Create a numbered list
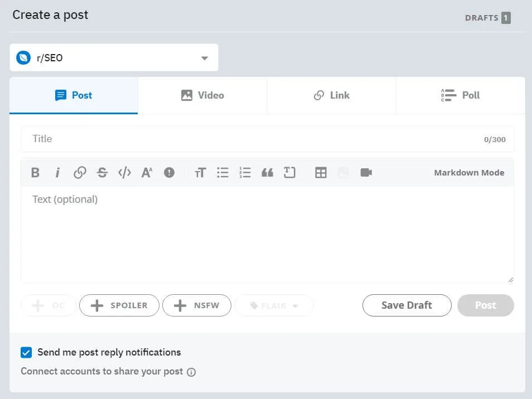The width and height of the screenshot is (532, 399). [245, 173]
